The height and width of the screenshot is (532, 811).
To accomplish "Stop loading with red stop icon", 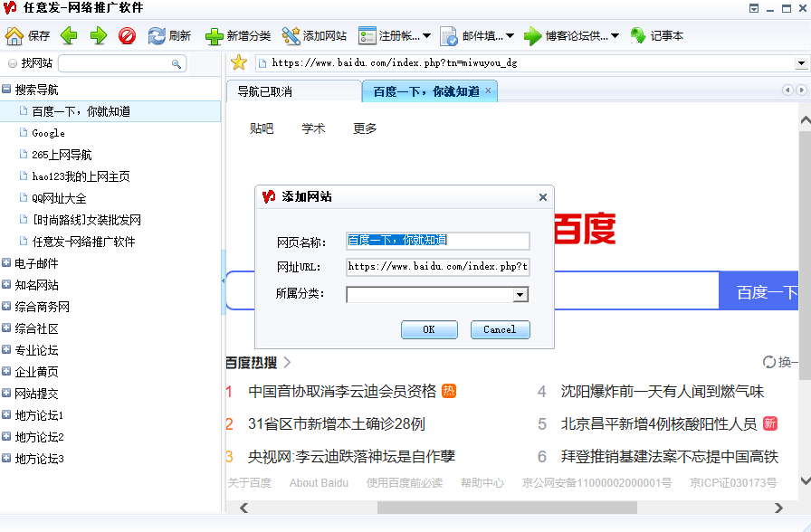I will click(x=127, y=35).
